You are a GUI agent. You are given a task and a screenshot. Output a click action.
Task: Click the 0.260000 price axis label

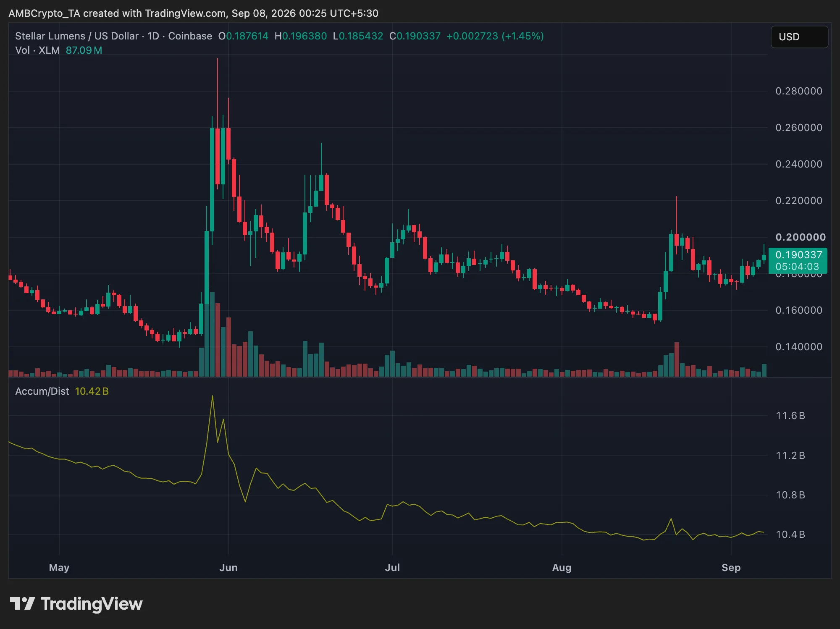click(x=799, y=128)
